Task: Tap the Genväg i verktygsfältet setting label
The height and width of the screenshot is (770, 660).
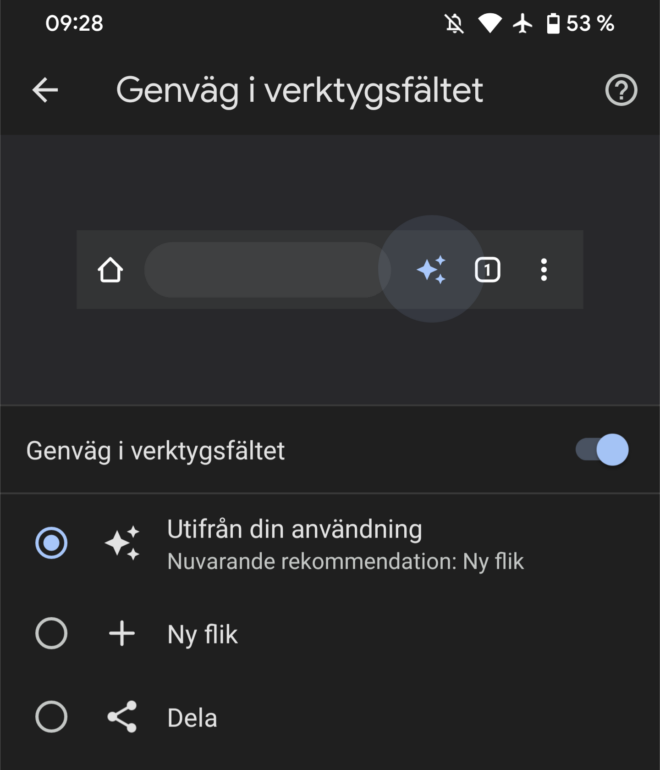Action: point(155,451)
